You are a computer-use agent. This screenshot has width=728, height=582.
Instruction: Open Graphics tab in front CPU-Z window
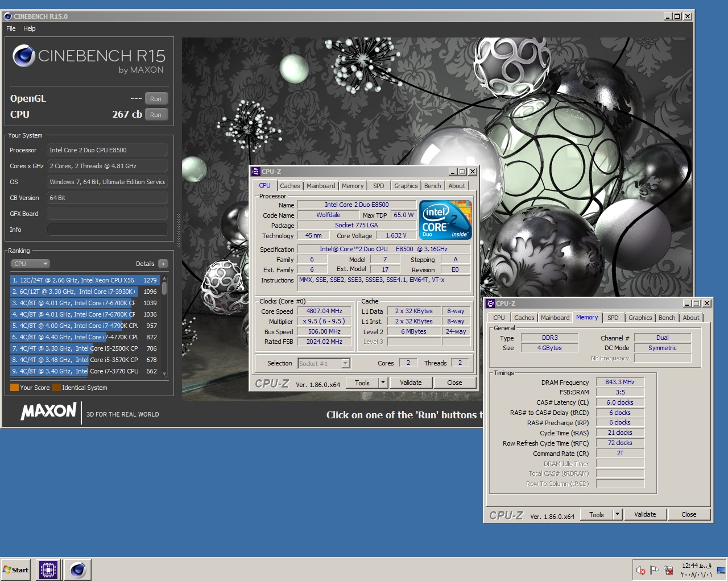point(406,186)
